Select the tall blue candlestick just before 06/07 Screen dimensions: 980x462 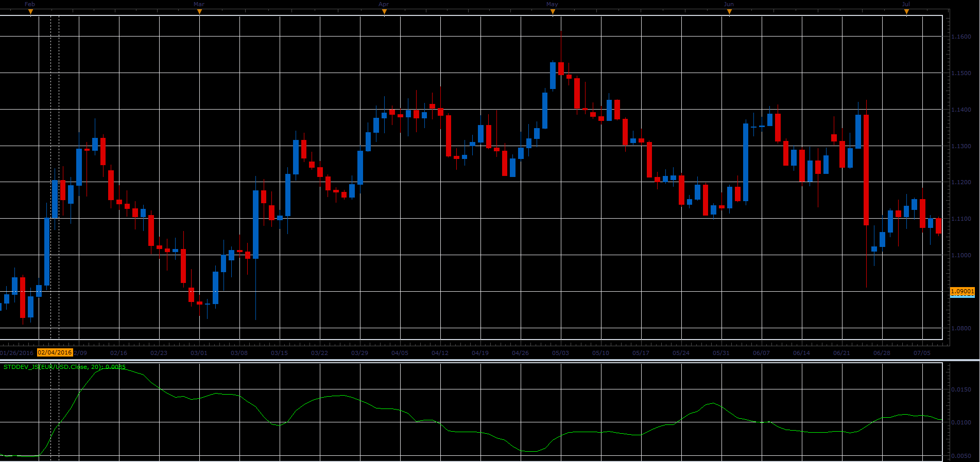tap(746, 163)
